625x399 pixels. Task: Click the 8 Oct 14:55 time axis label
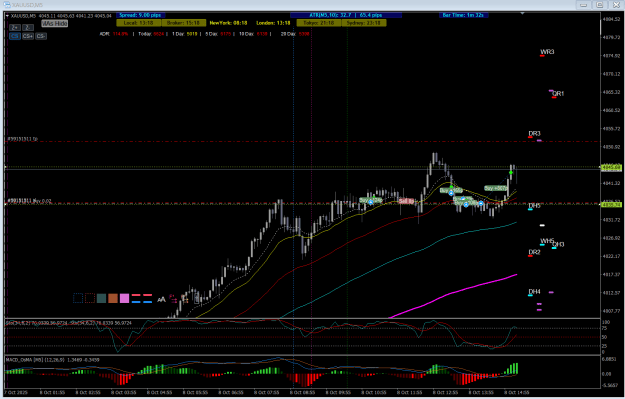517,393
